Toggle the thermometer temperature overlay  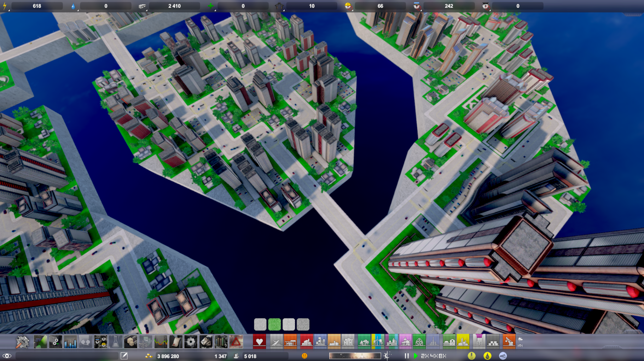click(x=471, y=356)
